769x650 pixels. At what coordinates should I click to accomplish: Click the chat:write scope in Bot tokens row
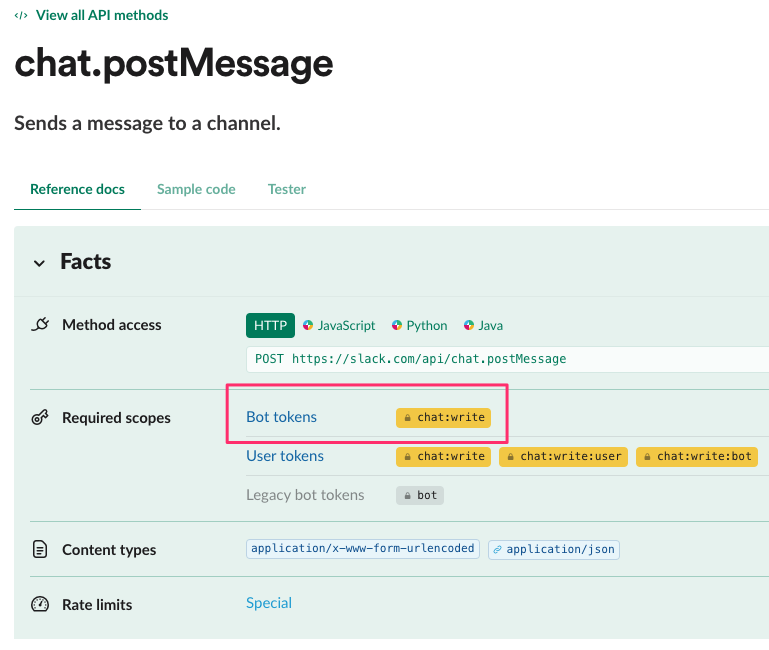(443, 417)
